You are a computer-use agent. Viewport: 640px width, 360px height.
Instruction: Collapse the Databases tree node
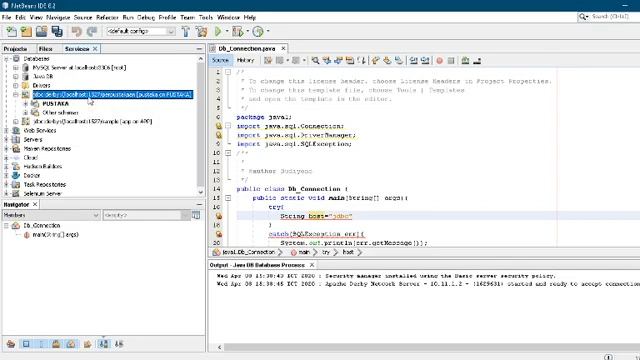coord(6,59)
